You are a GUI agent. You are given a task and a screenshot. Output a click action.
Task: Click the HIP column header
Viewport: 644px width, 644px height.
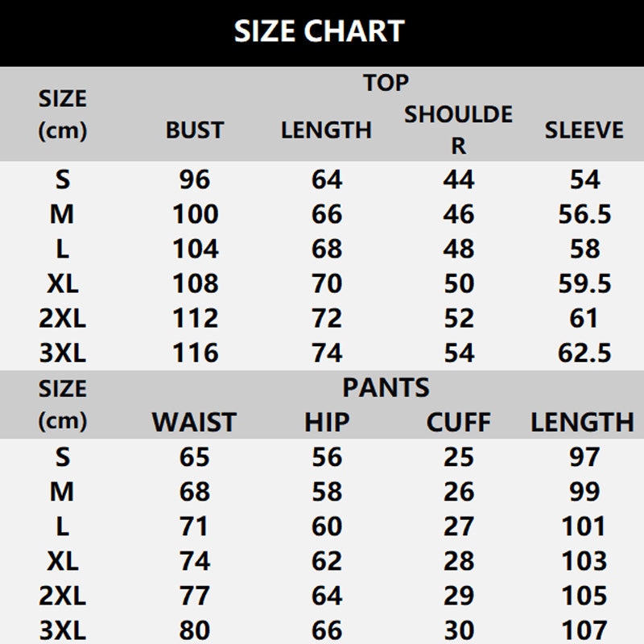tap(327, 422)
